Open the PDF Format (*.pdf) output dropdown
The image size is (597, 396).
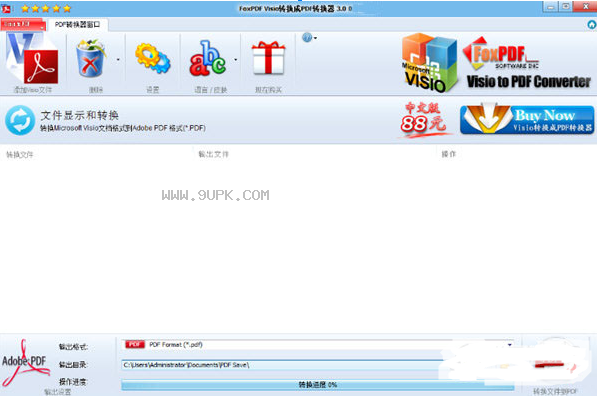318,345
